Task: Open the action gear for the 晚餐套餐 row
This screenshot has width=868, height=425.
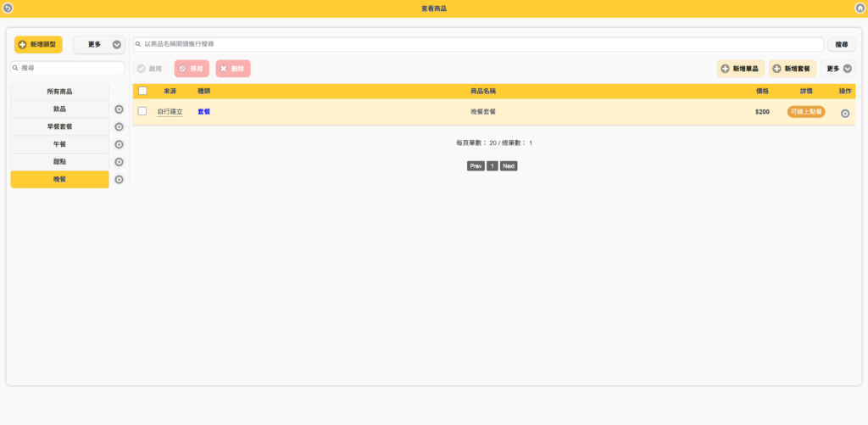Action: coord(844,114)
